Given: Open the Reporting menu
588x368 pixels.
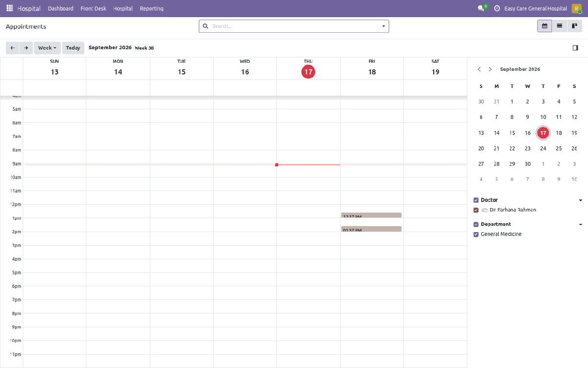Looking at the screenshot, I should [151, 8].
